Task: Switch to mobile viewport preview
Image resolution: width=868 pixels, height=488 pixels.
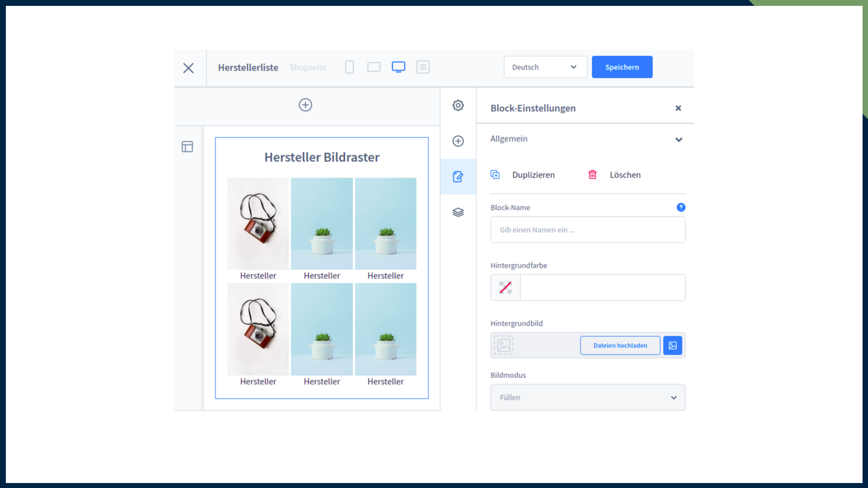Action: coord(349,67)
